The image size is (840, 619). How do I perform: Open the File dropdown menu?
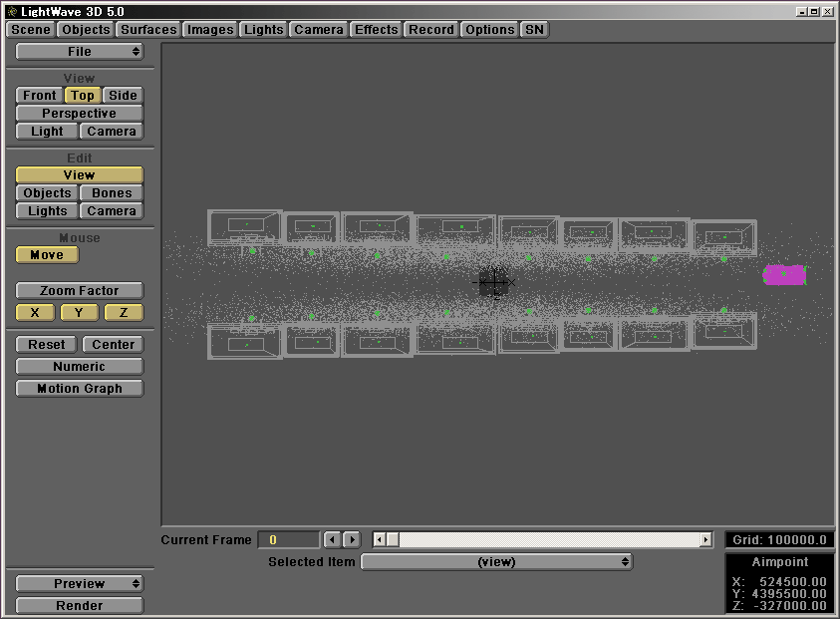79,51
